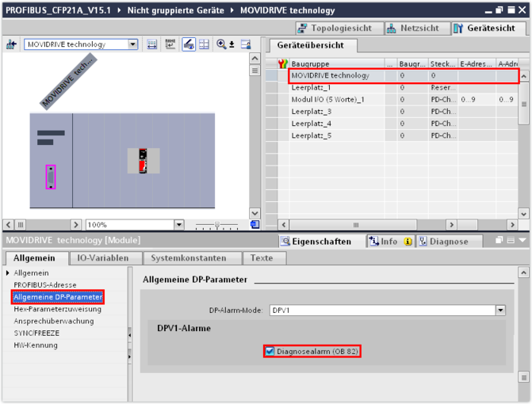Adjust the zoom slider below device view
The image size is (532, 404).
(x=216, y=225)
